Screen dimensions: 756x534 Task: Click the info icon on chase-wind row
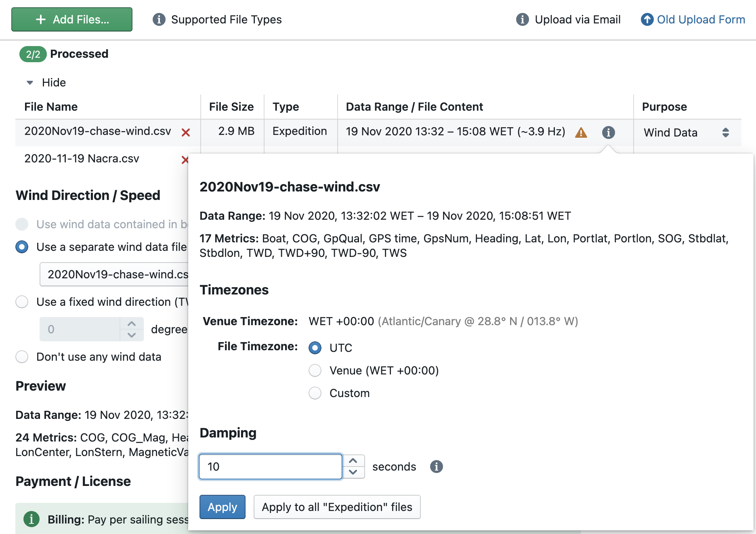(609, 132)
